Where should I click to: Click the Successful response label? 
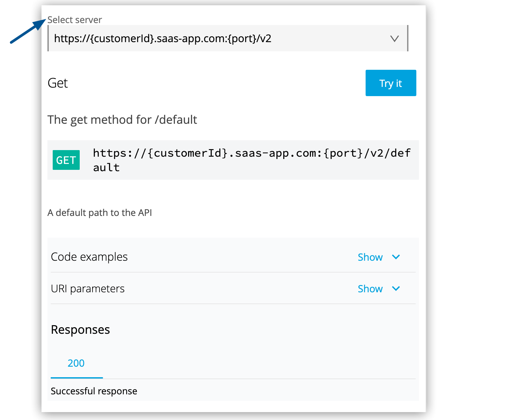pos(94,391)
